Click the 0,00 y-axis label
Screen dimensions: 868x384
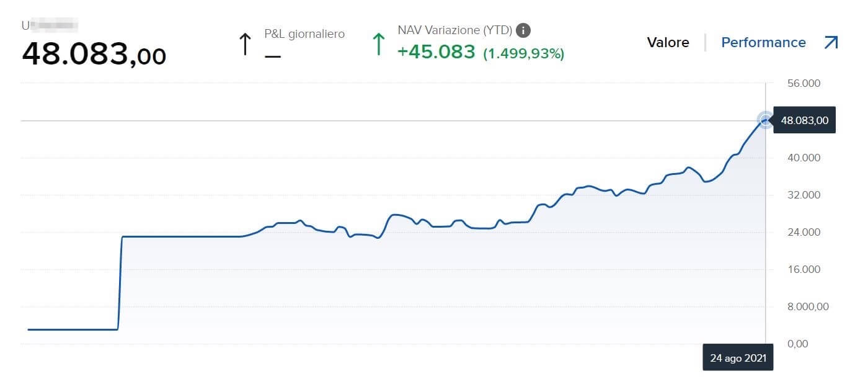pyautogui.click(x=797, y=344)
